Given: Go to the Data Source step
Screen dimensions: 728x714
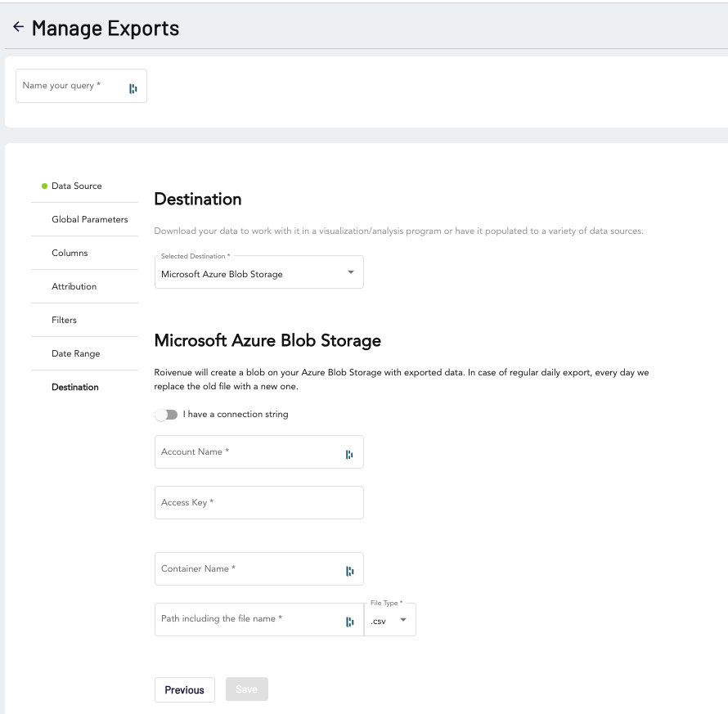Looking at the screenshot, I should [77, 186].
